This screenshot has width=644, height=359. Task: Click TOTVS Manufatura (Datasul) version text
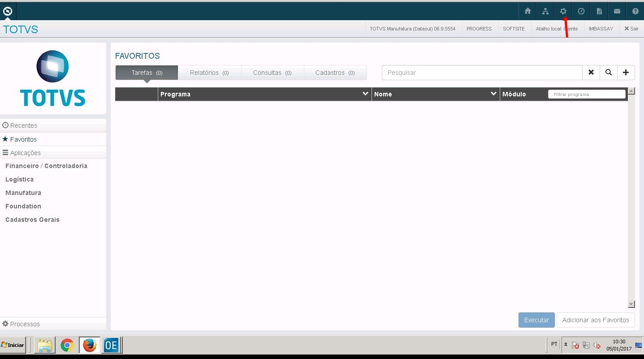click(412, 29)
